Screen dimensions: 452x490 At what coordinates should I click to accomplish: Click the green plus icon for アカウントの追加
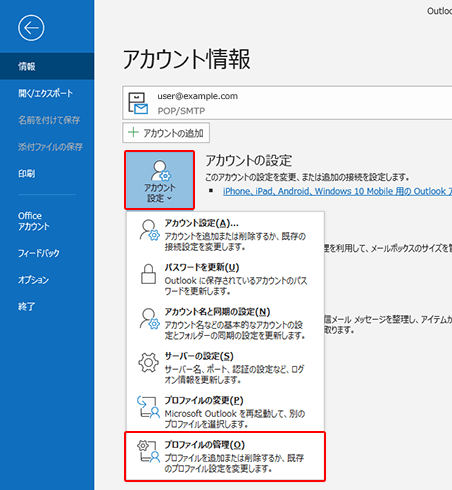133,132
